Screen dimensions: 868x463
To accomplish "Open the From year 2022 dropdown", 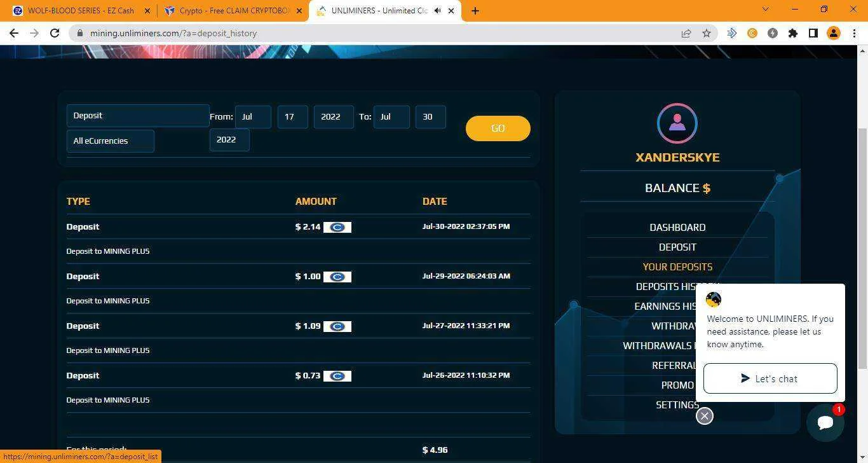I will (x=334, y=117).
